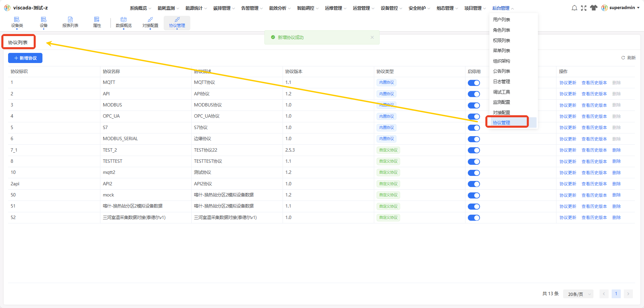Click 协议更新 for mock row
The width and height of the screenshot is (644, 308).
click(x=568, y=195)
